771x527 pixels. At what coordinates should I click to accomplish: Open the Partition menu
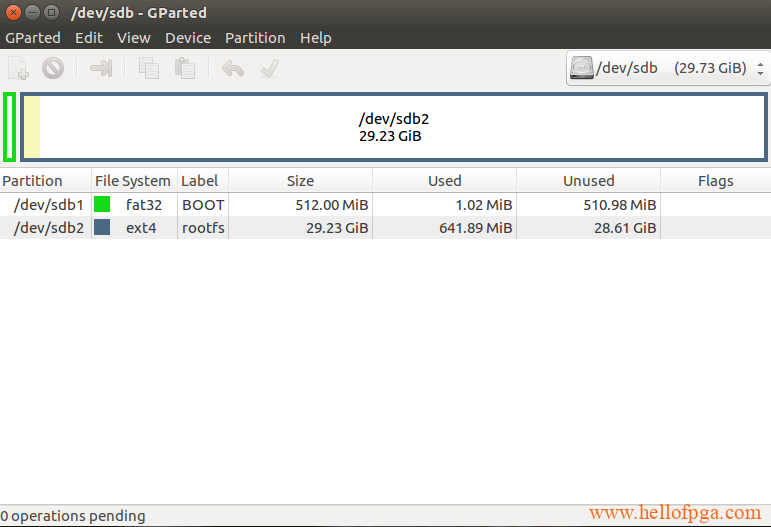pos(255,38)
